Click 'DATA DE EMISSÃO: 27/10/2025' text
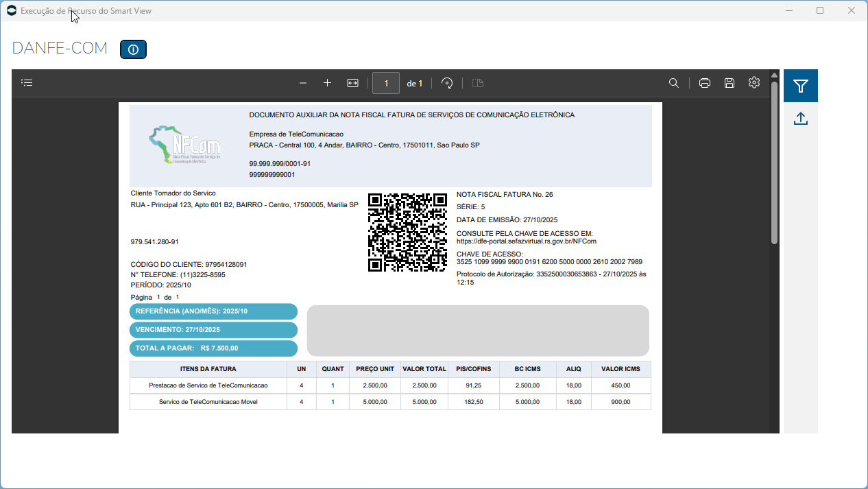The height and width of the screenshot is (489, 868). (x=507, y=220)
